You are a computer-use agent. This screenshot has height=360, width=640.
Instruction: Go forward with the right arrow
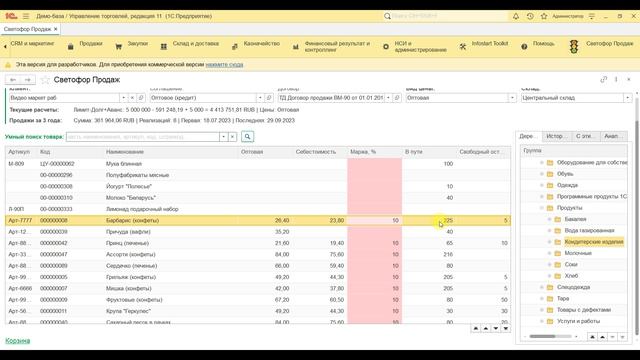28,80
